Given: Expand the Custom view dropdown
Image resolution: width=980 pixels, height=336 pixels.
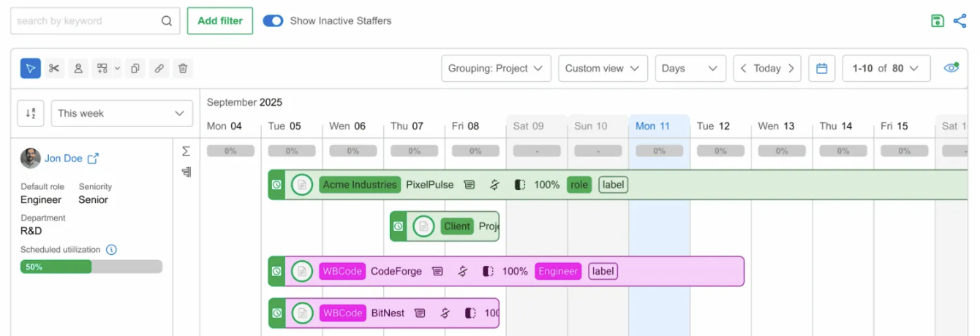Looking at the screenshot, I should coord(603,69).
